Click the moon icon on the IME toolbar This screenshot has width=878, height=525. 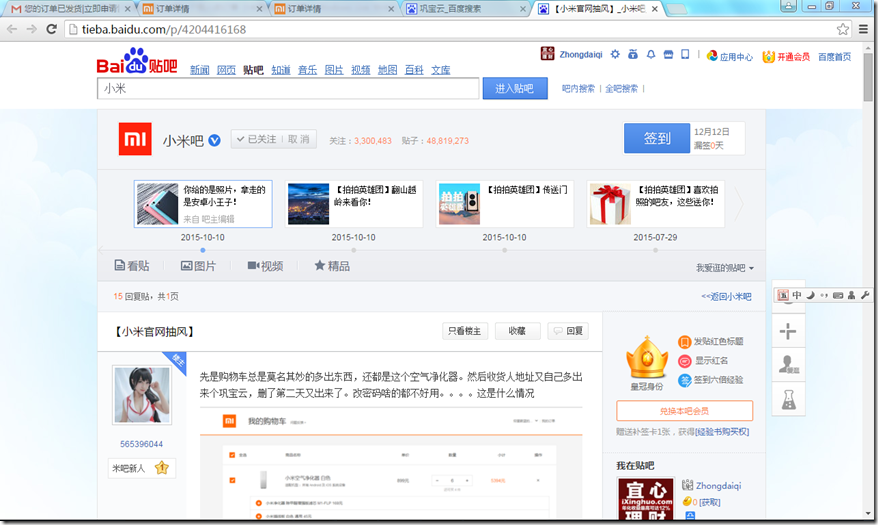point(810,295)
